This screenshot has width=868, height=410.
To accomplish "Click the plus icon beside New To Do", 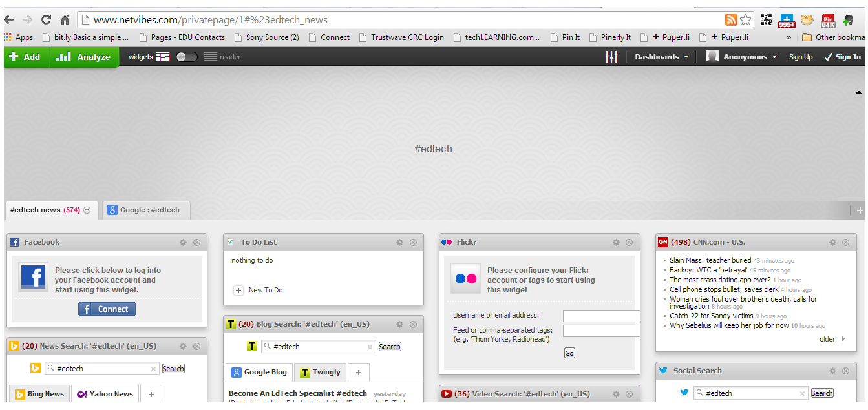I will pos(238,291).
